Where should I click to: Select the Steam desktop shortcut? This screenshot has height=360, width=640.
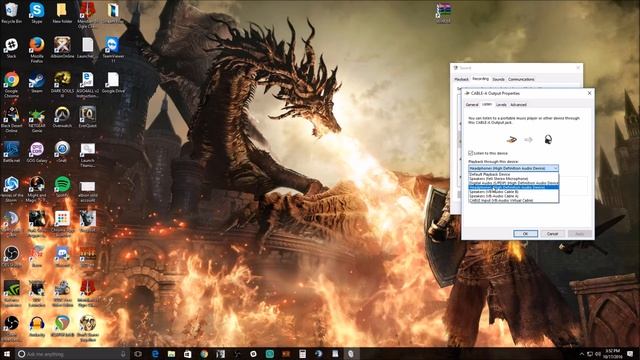pyautogui.click(x=37, y=82)
